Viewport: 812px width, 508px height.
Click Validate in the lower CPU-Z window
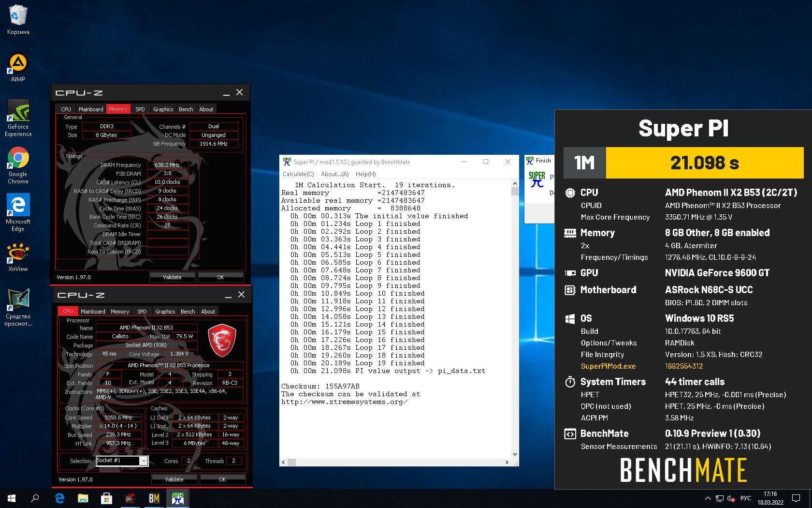tap(174, 479)
